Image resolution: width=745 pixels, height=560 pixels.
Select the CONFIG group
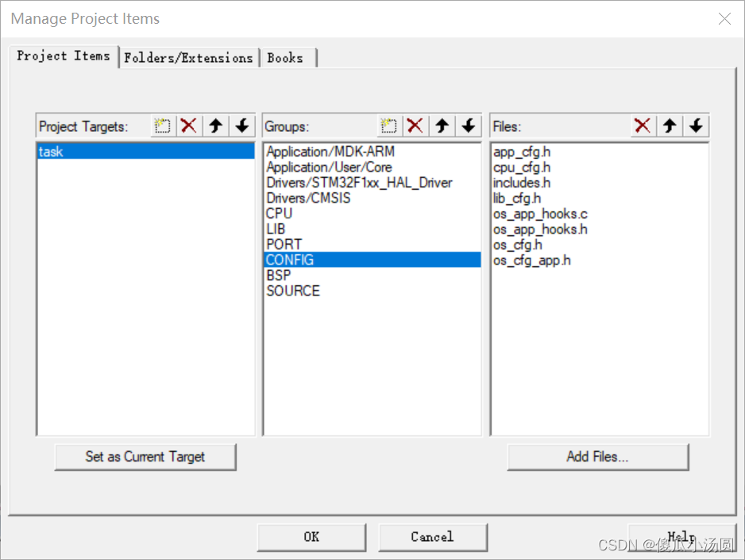372,260
